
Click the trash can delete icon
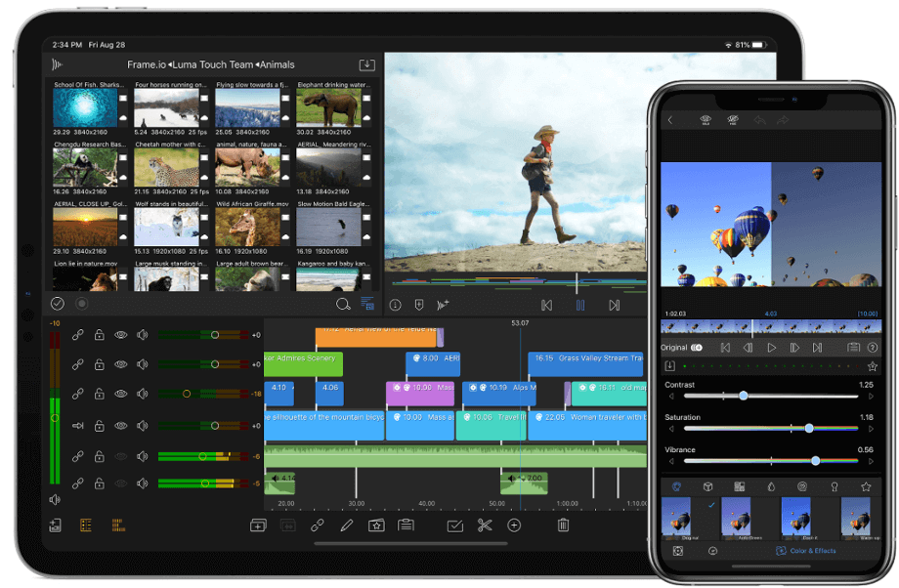pos(563,525)
